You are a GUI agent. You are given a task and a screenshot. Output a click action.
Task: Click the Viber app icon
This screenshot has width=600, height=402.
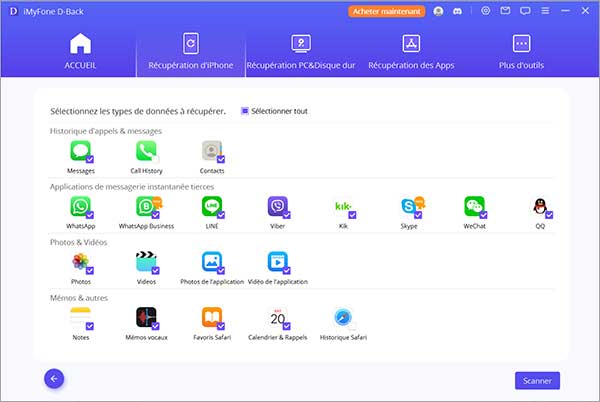pyautogui.click(x=277, y=206)
